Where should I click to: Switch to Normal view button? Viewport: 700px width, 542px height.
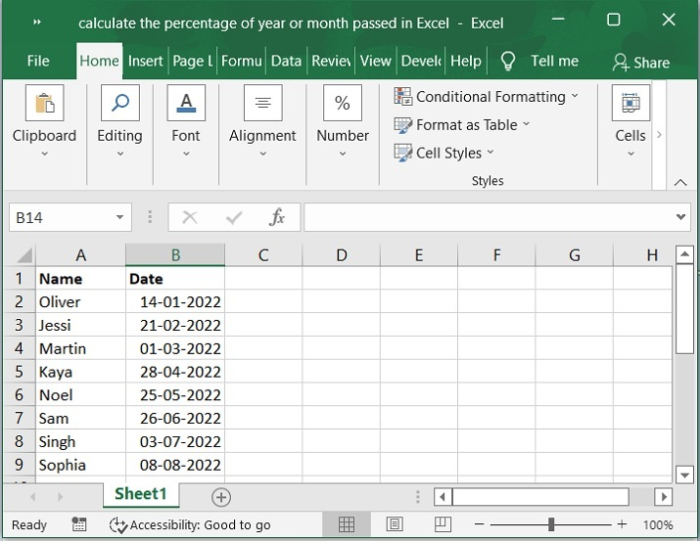[x=346, y=524]
